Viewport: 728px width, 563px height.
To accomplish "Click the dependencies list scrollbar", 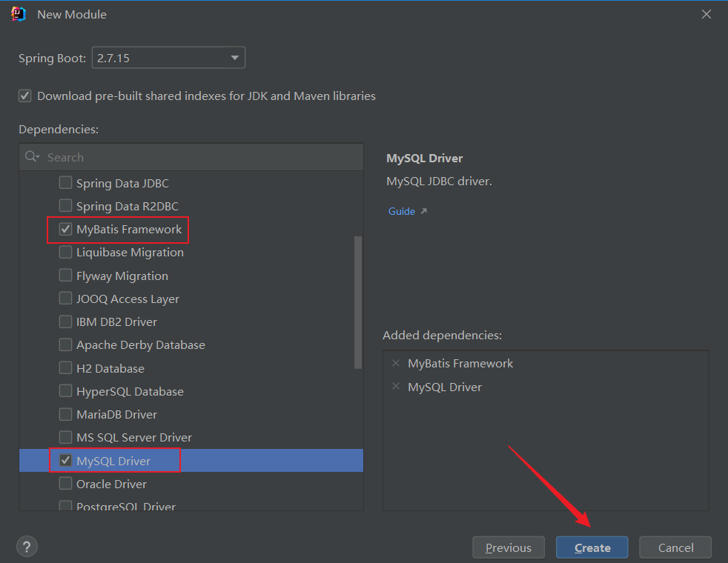I will (x=358, y=302).
